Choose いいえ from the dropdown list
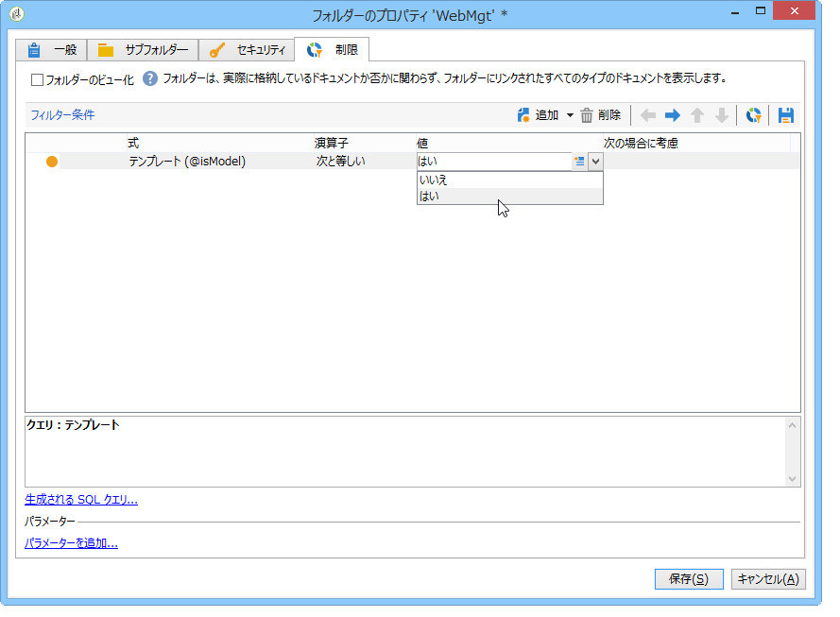 coord(510,180)
